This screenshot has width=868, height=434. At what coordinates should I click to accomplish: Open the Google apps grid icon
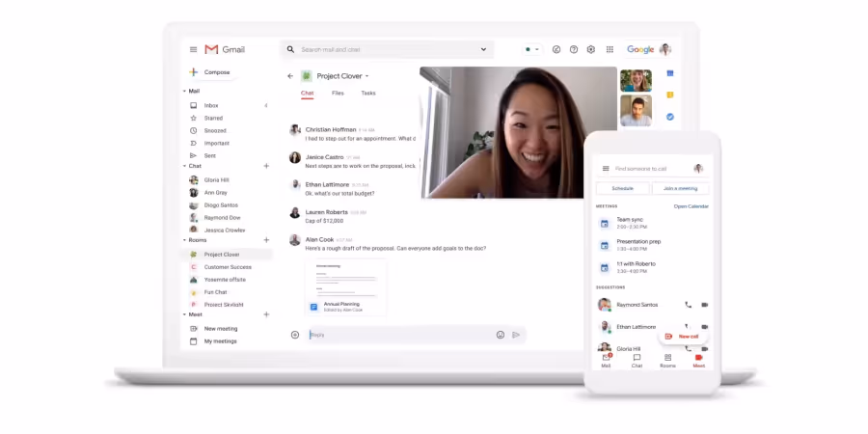click(610, 49)
